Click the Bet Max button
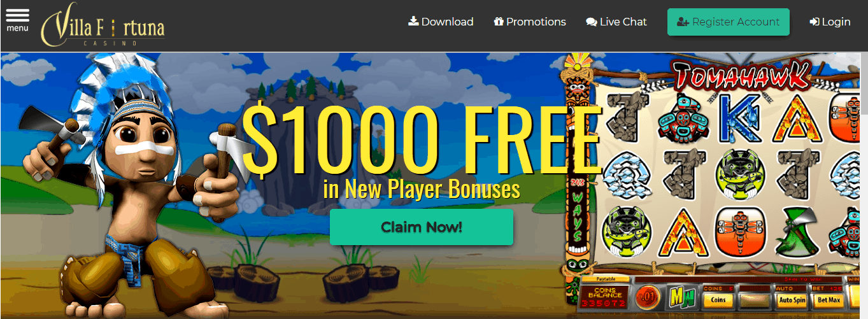868x319 pixels. [x=829, y=300]
